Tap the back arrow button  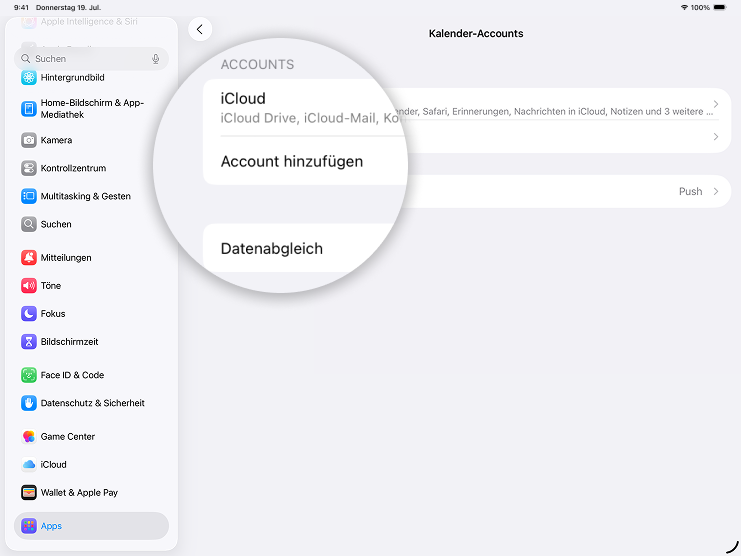tap(200, 30)
